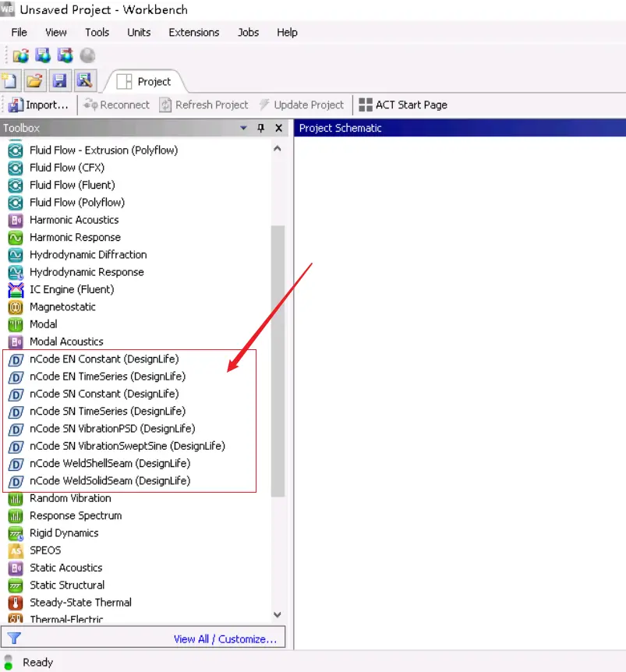
Task: Click the Save As icon
Action: tap(84, 80)
